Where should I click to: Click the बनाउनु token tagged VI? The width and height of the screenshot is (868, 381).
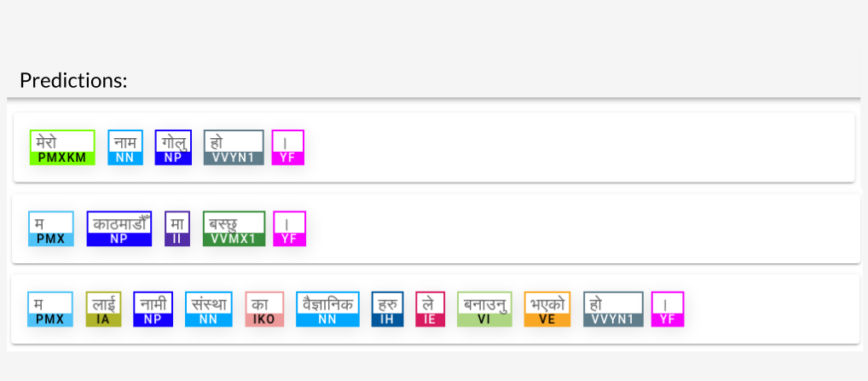(x=484, y=309)
